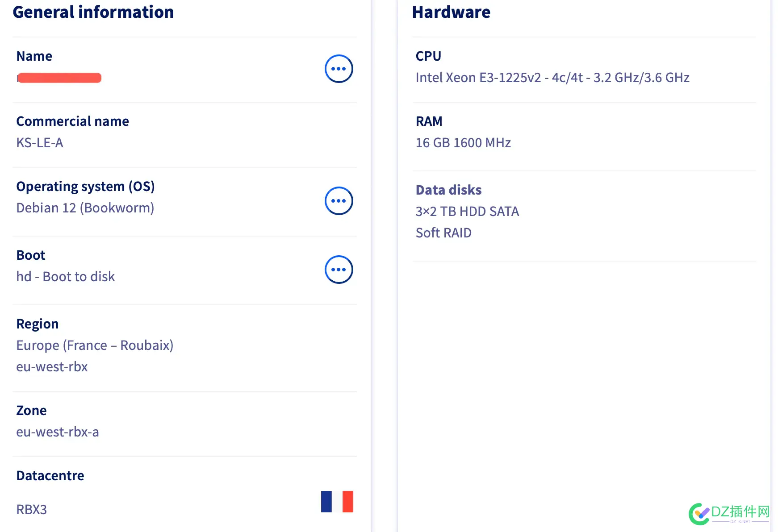Click the eu-west-rbx region code
This screenshot has width=778, height=532.
click(52, 367)
